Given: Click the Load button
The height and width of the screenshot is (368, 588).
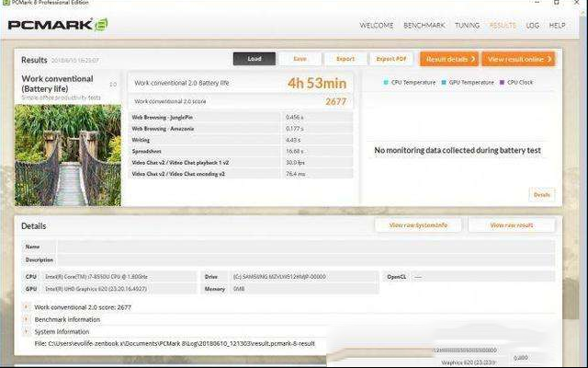Looking at the screenshot, I should click(x=254, y=59).
